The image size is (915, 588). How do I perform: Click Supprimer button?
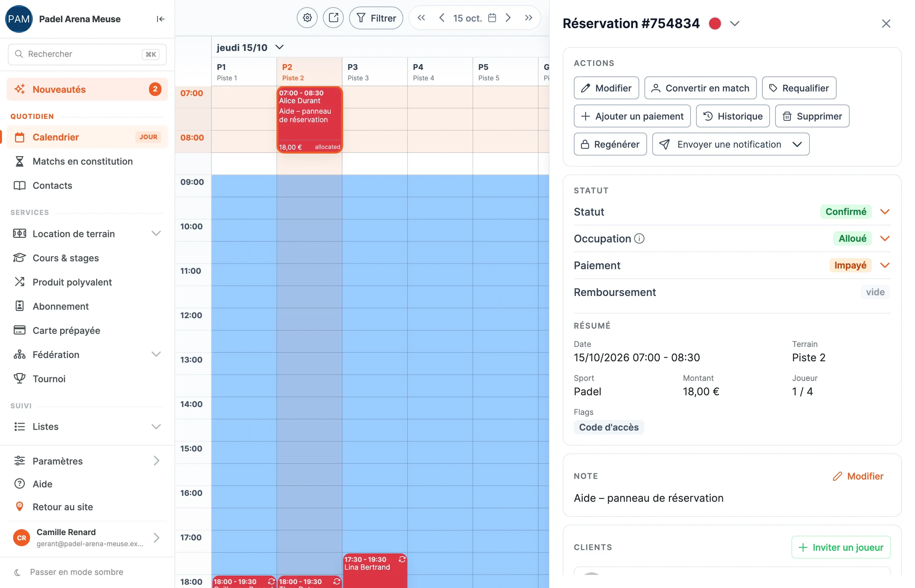[812, 116]
